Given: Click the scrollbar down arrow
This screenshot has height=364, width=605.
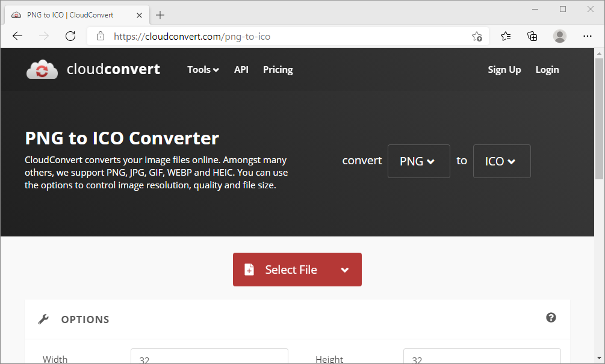Looking at the screenshot, I should click(x=599, y=358).
